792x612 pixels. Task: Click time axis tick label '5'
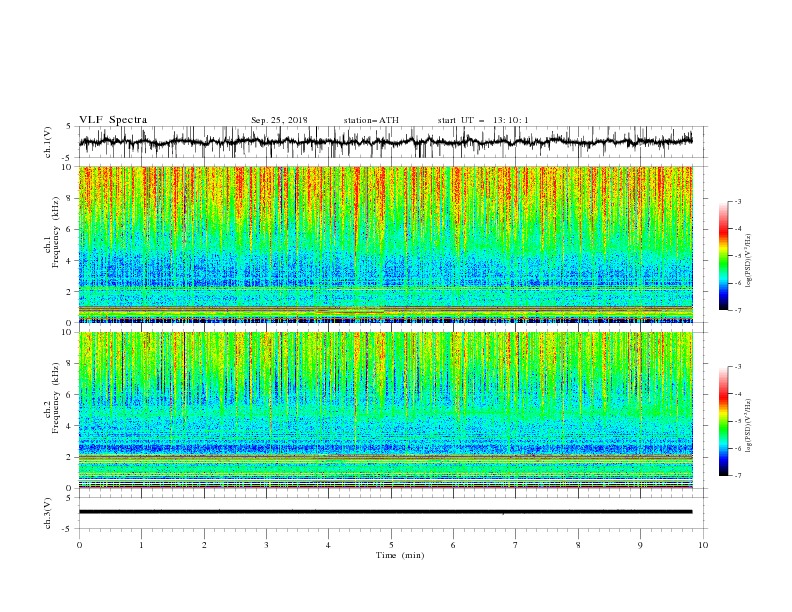pos(391,545)
